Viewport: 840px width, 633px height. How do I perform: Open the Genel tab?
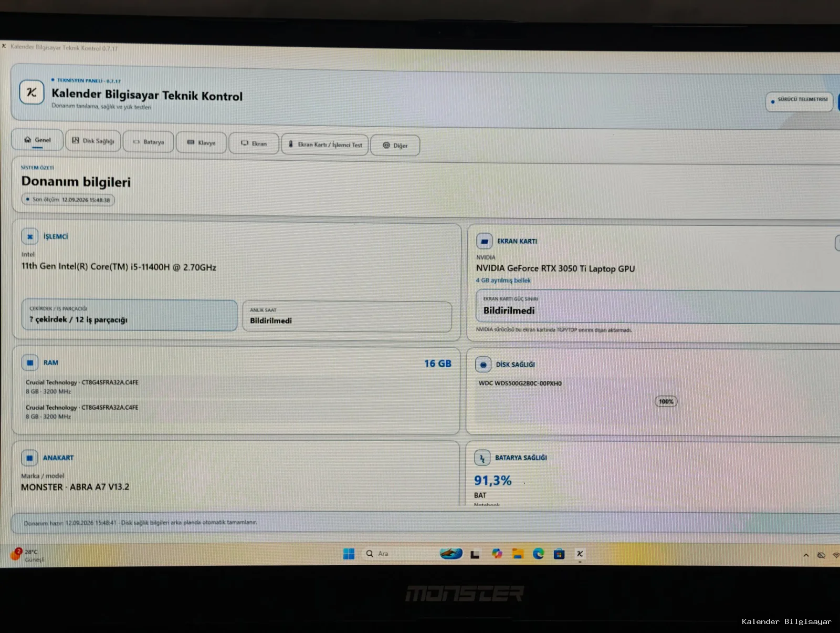37,140
